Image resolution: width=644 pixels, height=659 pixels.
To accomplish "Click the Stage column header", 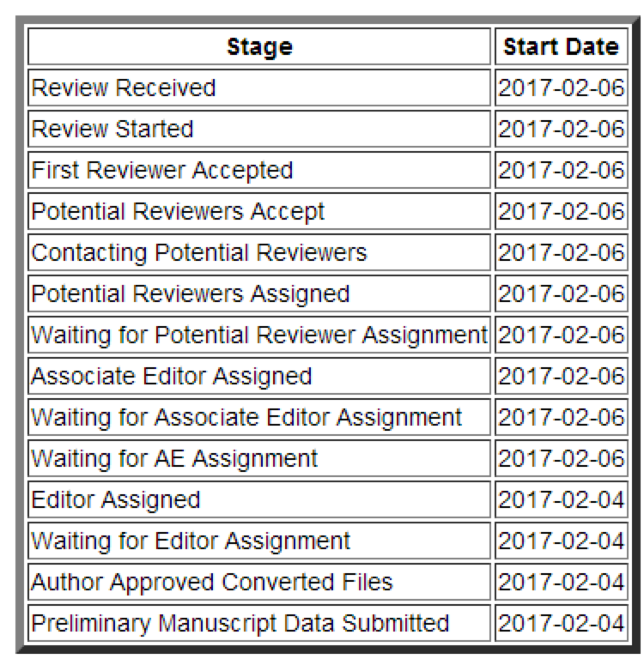I will tap(259, 46).
